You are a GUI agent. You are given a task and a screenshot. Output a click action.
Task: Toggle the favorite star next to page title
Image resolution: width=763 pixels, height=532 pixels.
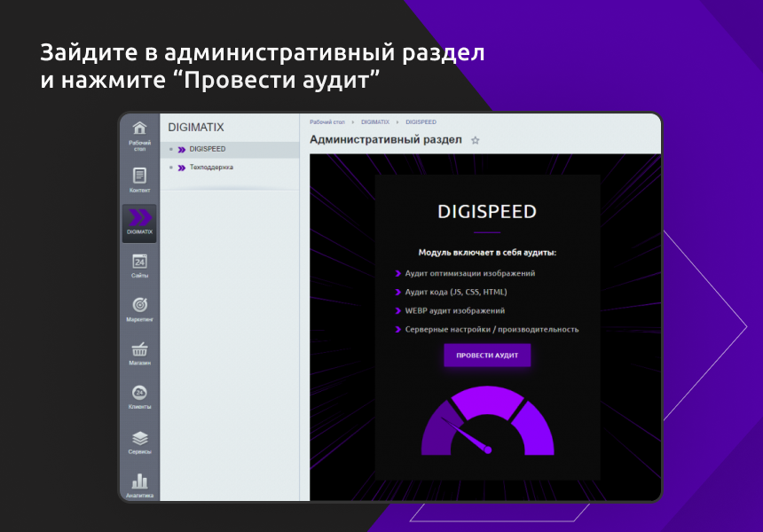[476, 140]
